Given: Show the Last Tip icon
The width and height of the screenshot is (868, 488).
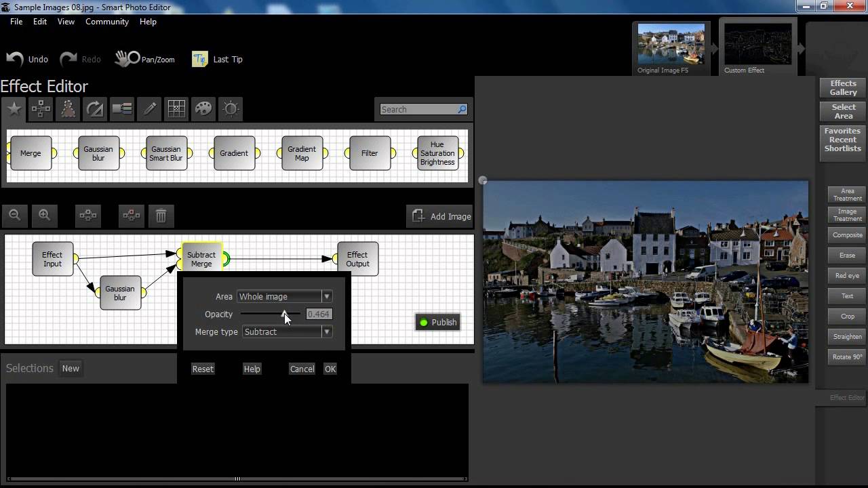Looking at the screenshot, I should click(199, 59).
